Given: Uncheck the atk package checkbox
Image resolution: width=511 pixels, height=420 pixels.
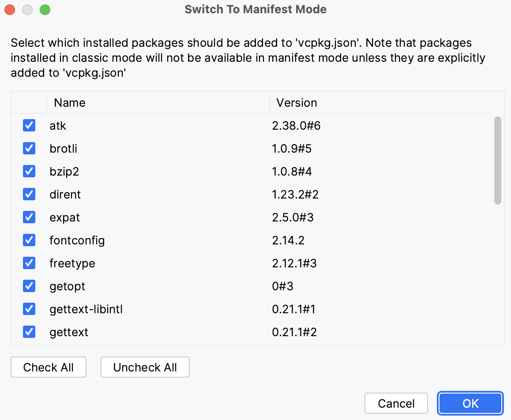Looking at the screenshot, I should pos(29,125).
